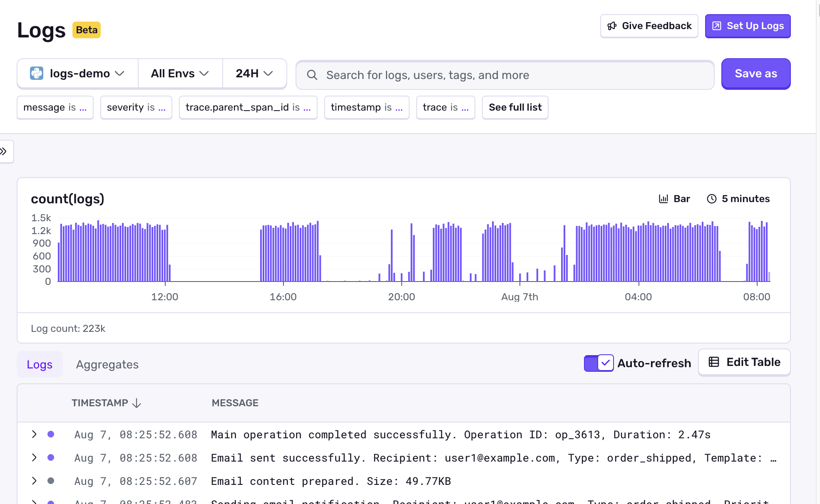Screen dimensions: 820x504
Task: Click severity dot on 'Main operation completed' row
Action: (x=51, y=434)
